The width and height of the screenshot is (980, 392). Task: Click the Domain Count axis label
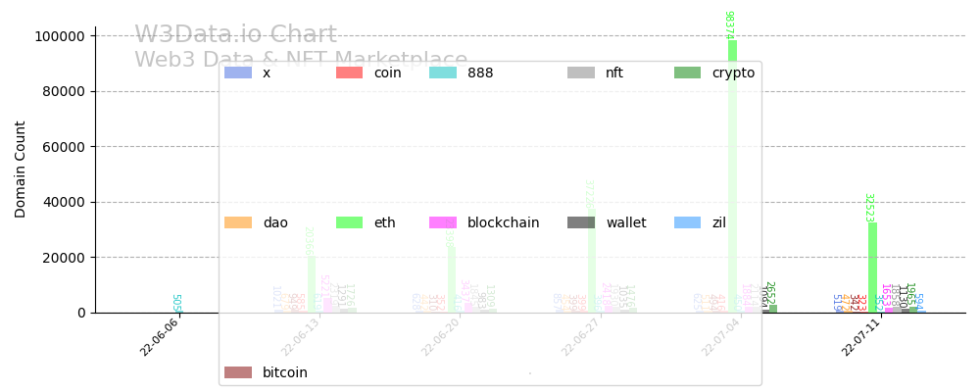pos(21,169)
